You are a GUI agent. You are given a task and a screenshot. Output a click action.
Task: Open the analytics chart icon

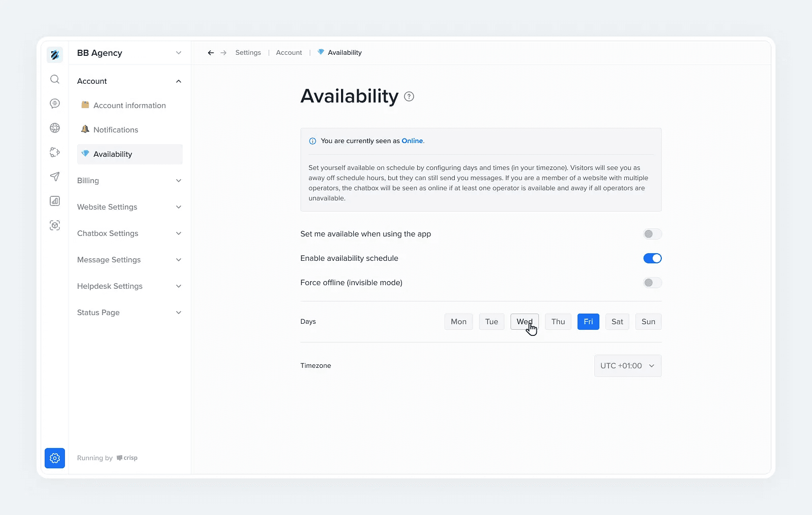[x=55, y=201]
